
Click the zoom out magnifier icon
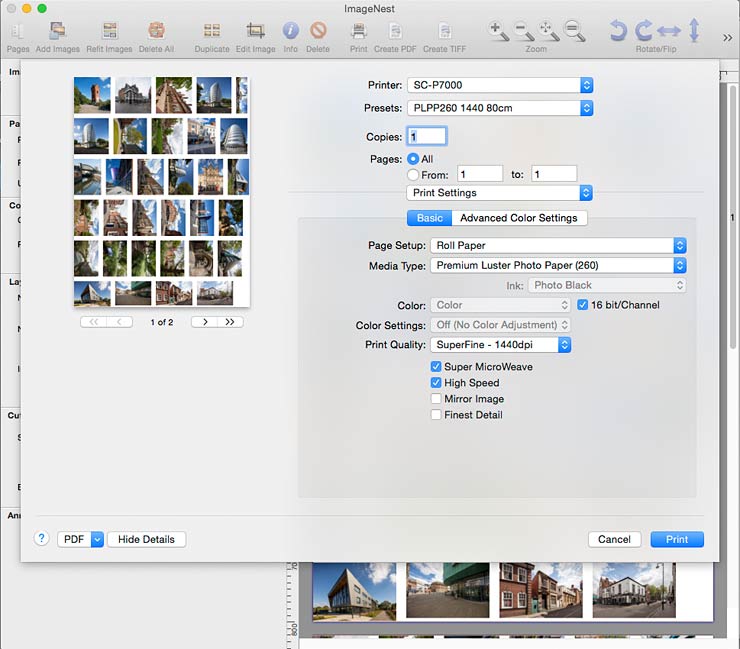coord(523,31)
